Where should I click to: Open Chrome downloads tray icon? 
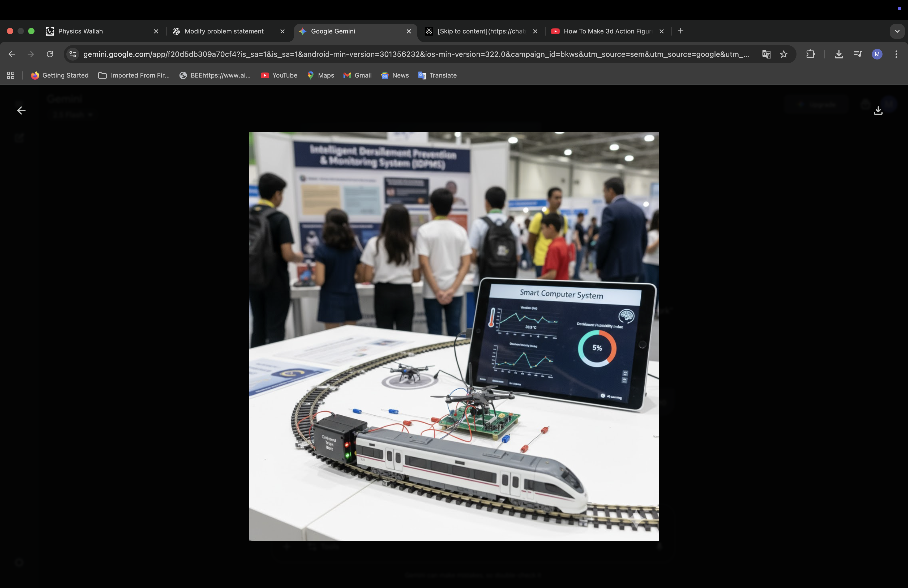[838, 54]
